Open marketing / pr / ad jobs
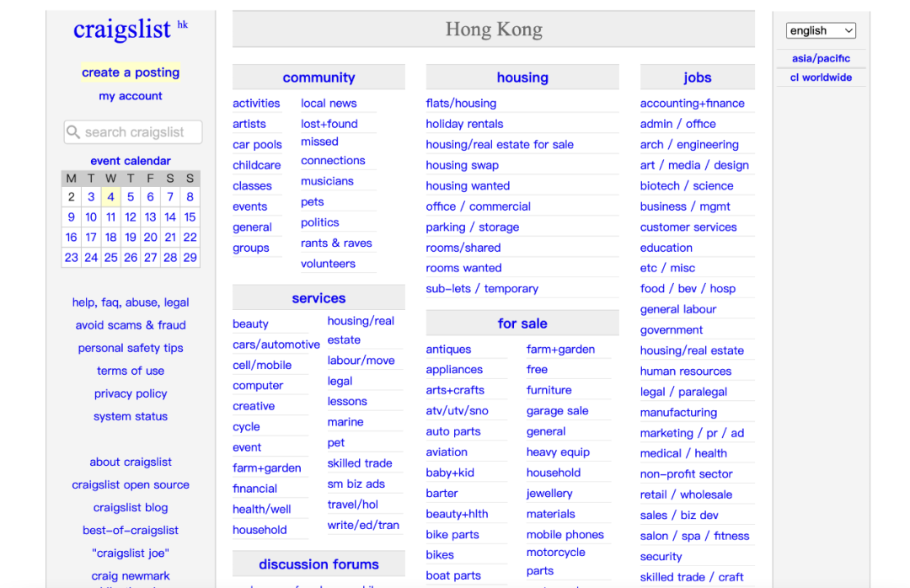This screenshot has height=588, width=910. pos(692,433)
